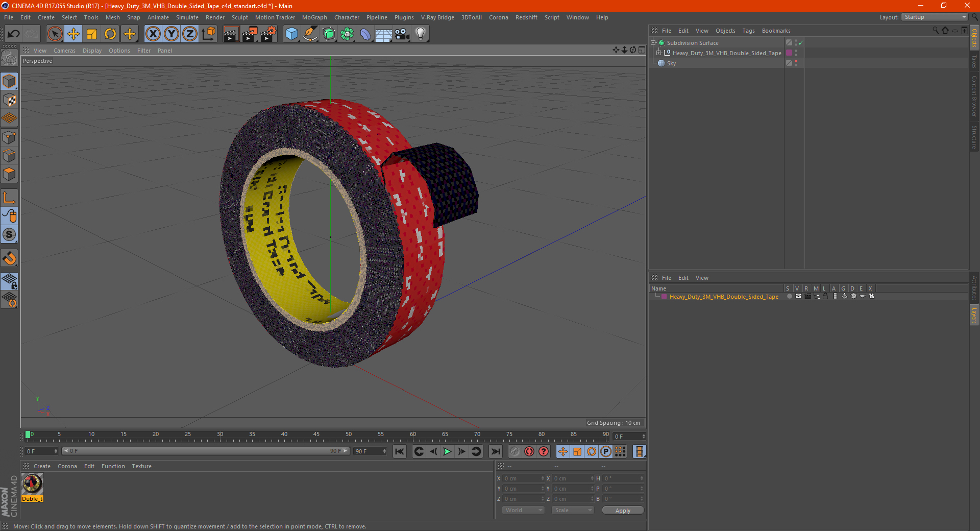This screenshot has width=980, height=531.
Task: Click Render to Picture Viewer icon
Action: [250, 34]
